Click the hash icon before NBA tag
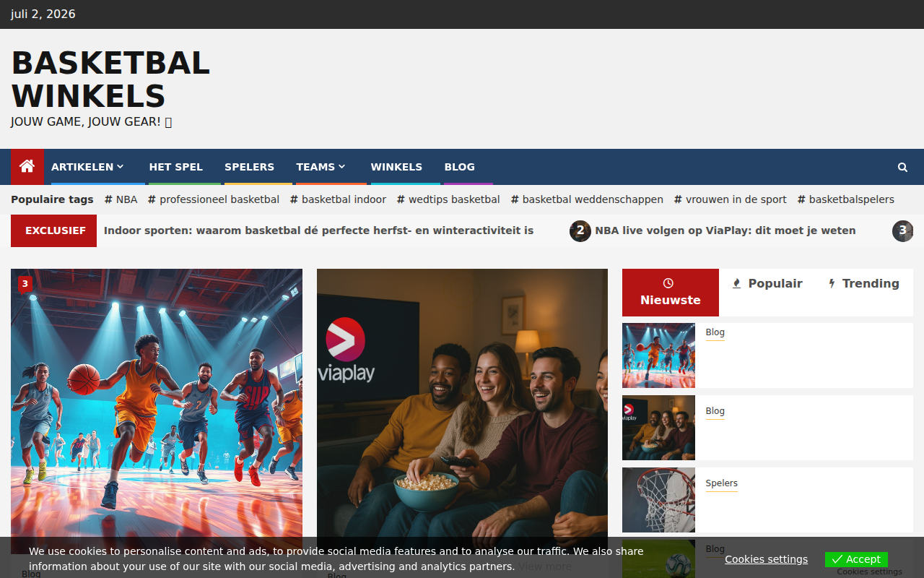 coord(108,199)
